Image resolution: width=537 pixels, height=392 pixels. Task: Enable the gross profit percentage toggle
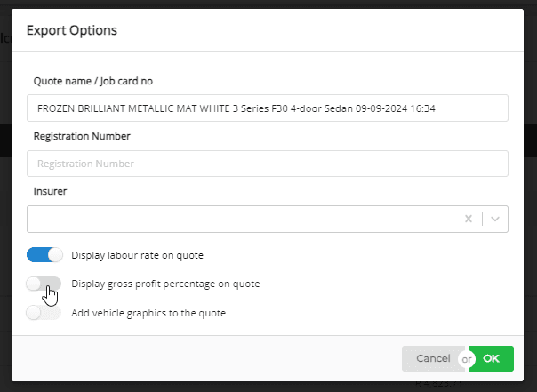44,284
